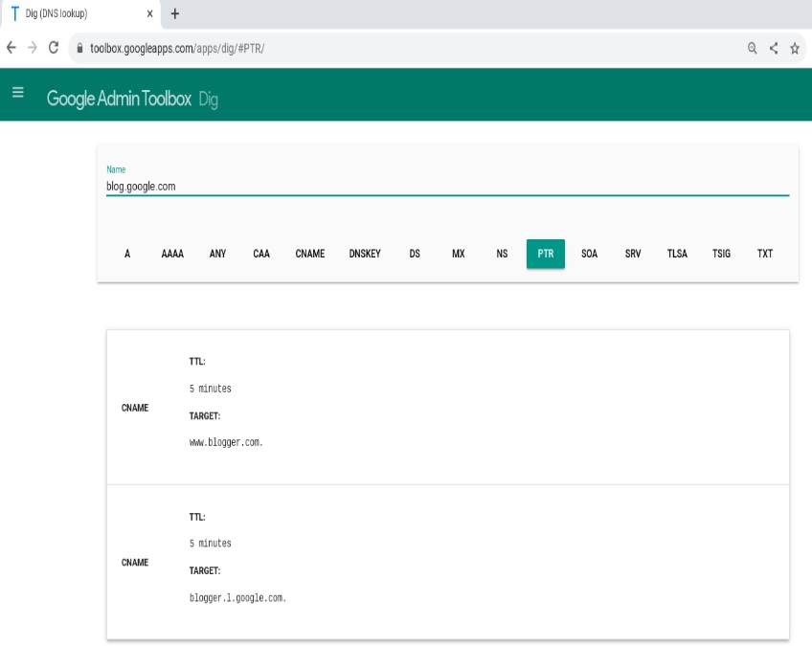Viewport: 812px width, 646px height.
Task: Click the TTL: label in first result
Action: pyautogui.click(x=197, y=362)
